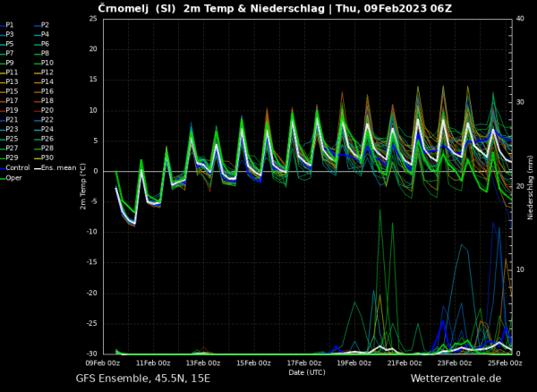Click the 25Feb 00z axis label

[505, 363]
